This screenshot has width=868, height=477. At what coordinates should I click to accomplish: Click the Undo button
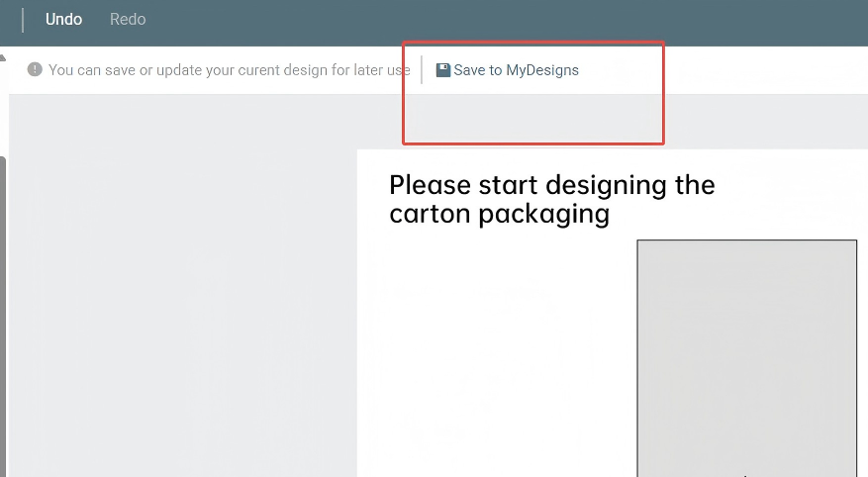pos(63,20)
